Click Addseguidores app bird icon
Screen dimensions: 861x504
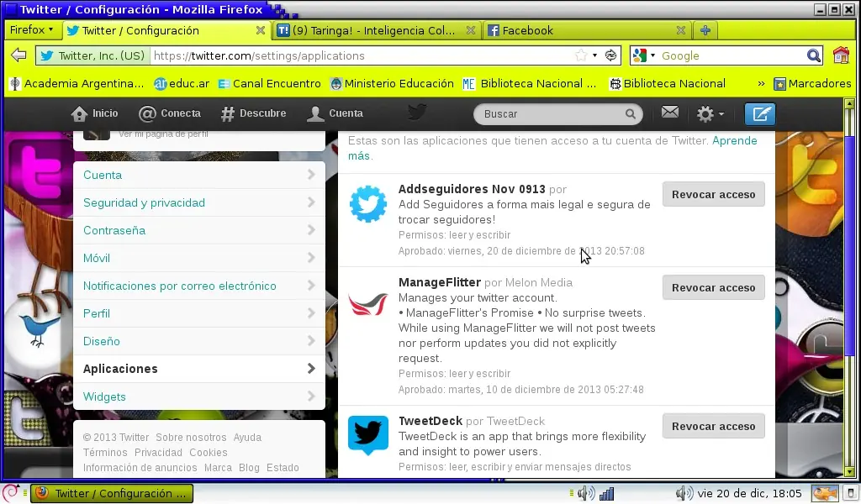click(368, 204)
